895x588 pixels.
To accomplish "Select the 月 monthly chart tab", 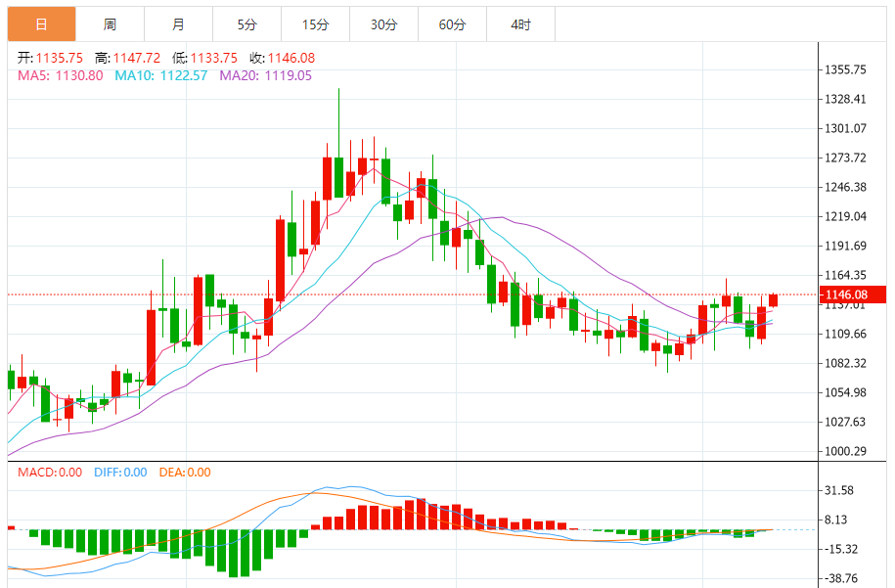I will [x=177, y=24].
